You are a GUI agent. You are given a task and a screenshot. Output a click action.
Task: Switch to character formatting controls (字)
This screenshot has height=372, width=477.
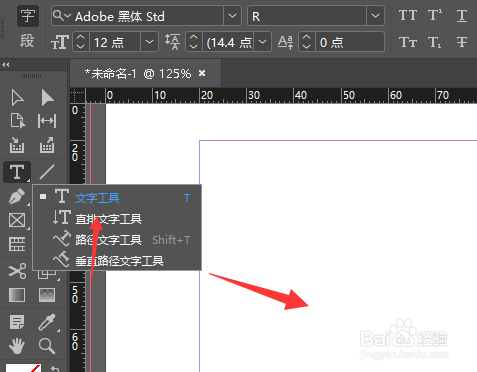click(28, 16)
